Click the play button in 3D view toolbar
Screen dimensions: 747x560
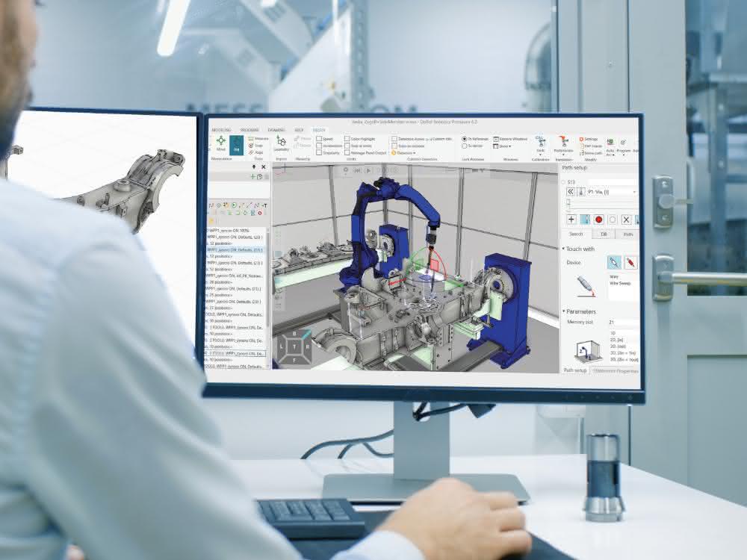click(368, 170)
